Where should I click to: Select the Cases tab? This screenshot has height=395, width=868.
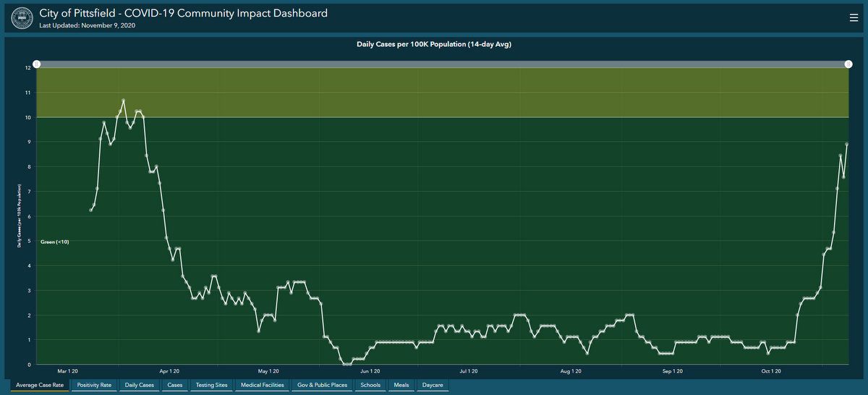tap(175, 386)
